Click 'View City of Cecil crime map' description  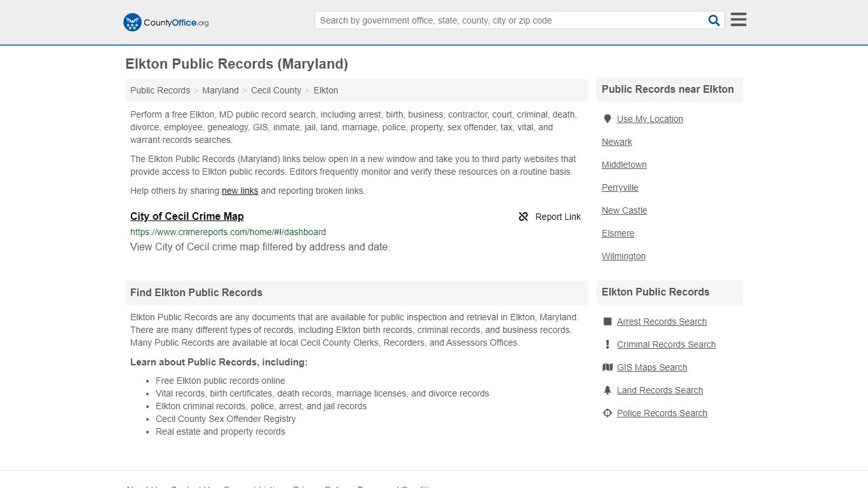click(260, 247)
